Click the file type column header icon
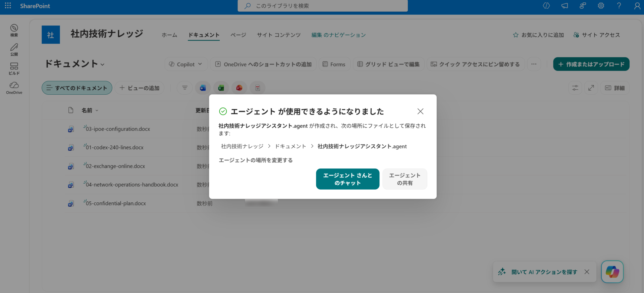 tap(71, 110)
